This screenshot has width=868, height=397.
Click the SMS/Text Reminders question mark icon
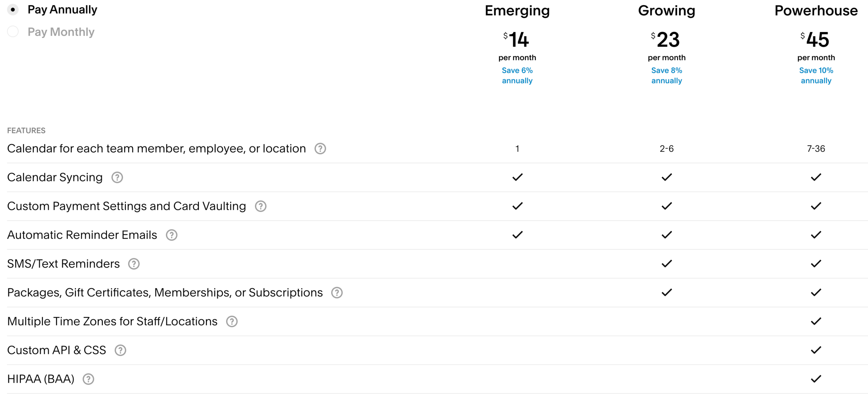[x=134, y=264]
